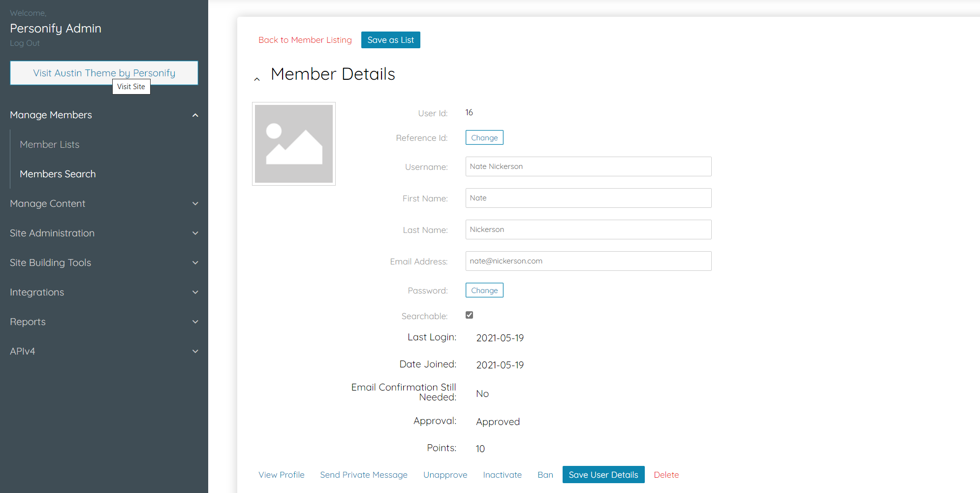
Task: Click the Unapprove link
Action: click(445, 475)
